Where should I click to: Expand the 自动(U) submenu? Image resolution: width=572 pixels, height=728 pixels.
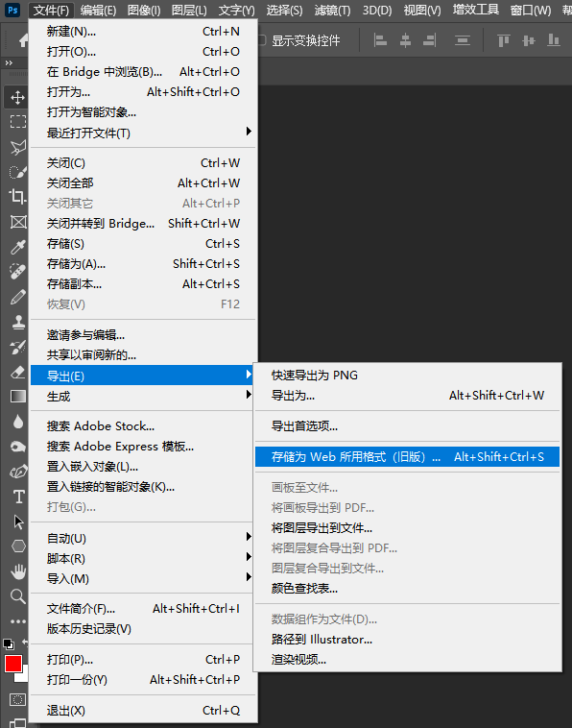pos(142,538)
